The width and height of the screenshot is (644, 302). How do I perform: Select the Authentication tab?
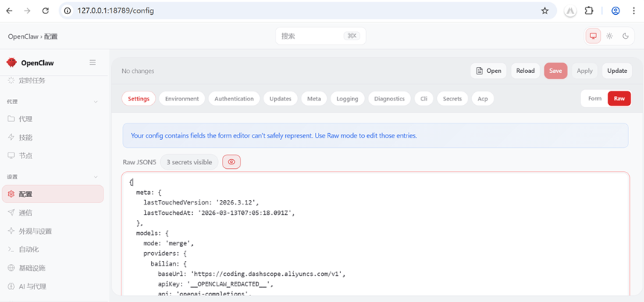pos(234,98)
